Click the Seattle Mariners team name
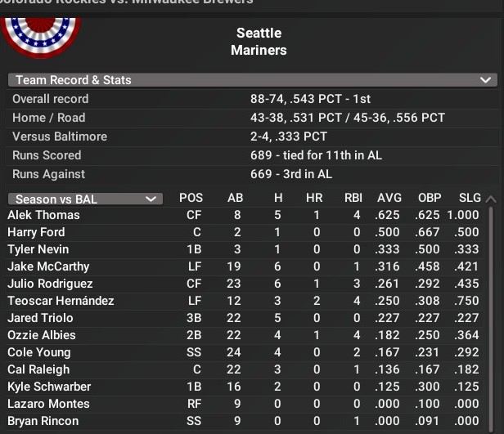Screen dimensions: 504x434 pos(259,42)
